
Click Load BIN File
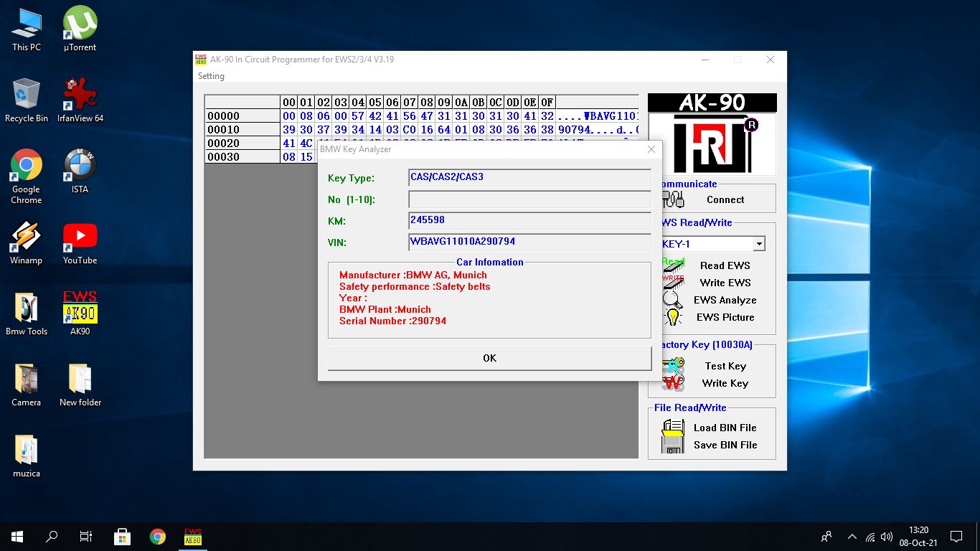click(x=725, y=428)
